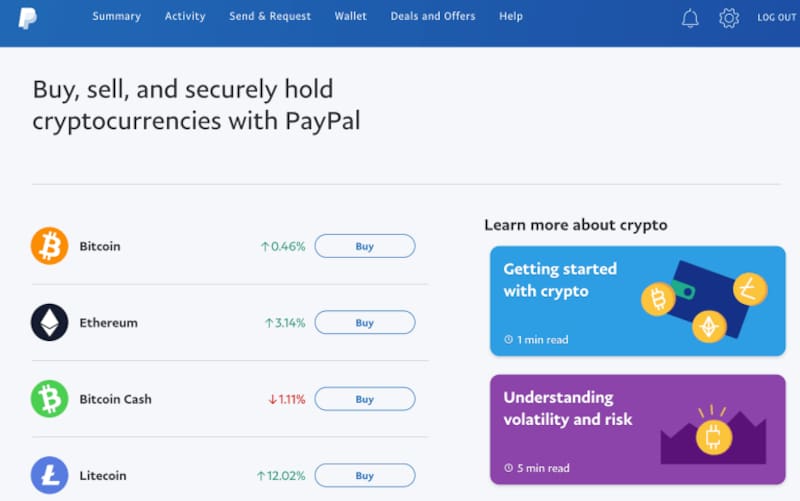
Task: Click the Ethereum diamond icon
Action: (49, 323)
